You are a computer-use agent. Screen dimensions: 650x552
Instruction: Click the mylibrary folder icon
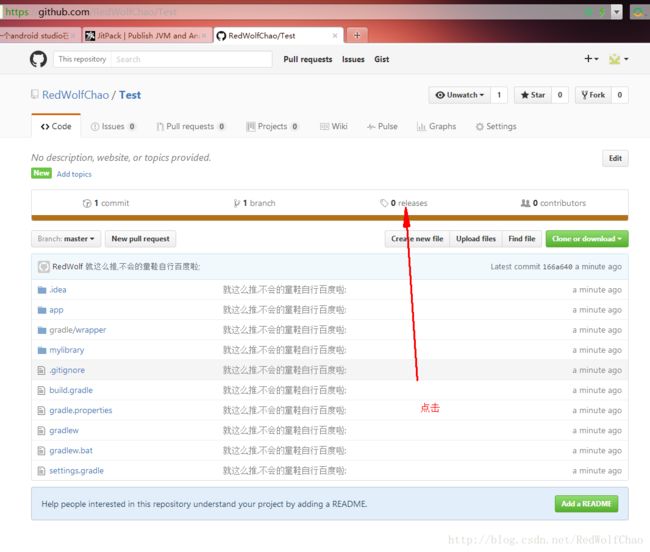point(41,350)
